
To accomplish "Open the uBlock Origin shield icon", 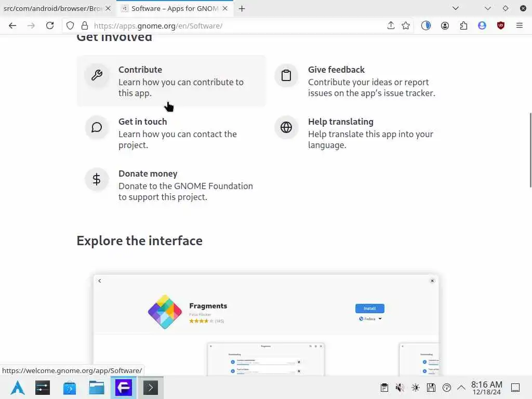I will [501, 25].
